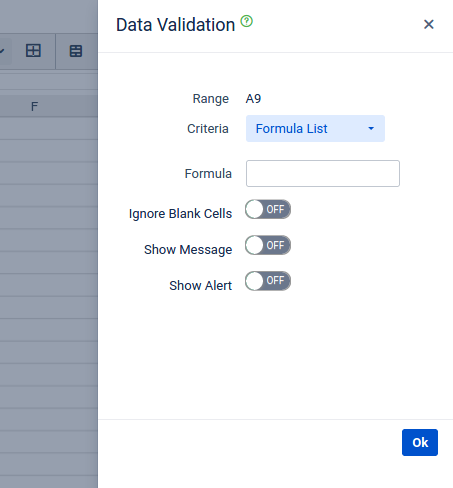The height and width of the screenshot is (488, 453).
Task: Select first cell under column F
Action: pyautogui.click(x=49, y=128)
